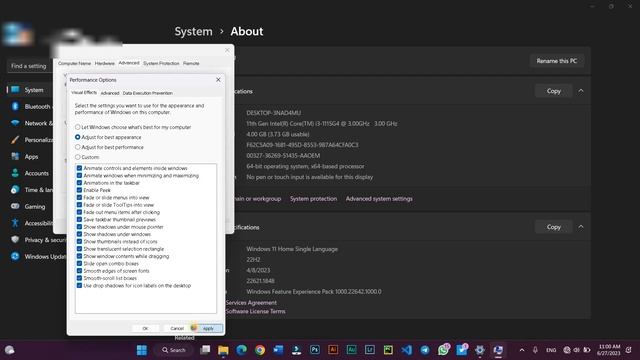Collapse the Device specifications section chevron

(581, 91)
